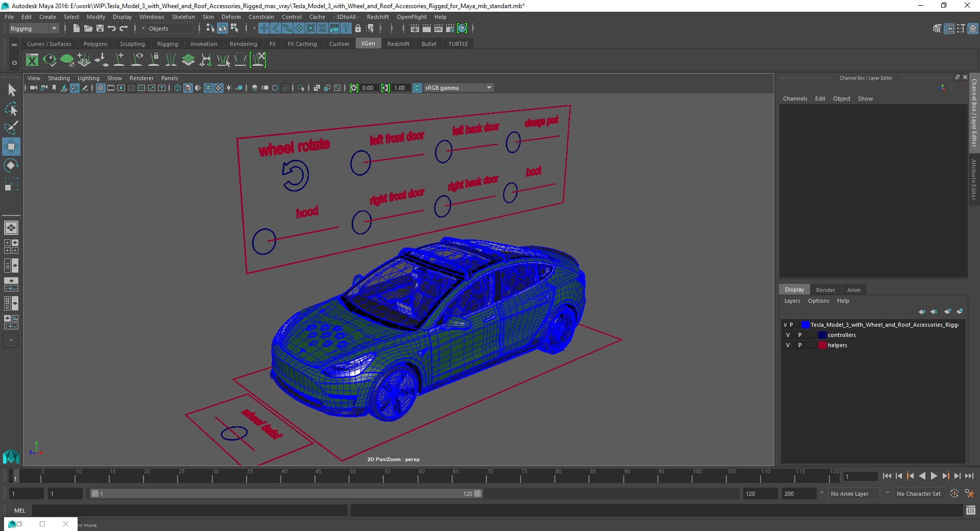Select the Rotate tool
Screen dimensions: 980x531
tap(11, 165)
